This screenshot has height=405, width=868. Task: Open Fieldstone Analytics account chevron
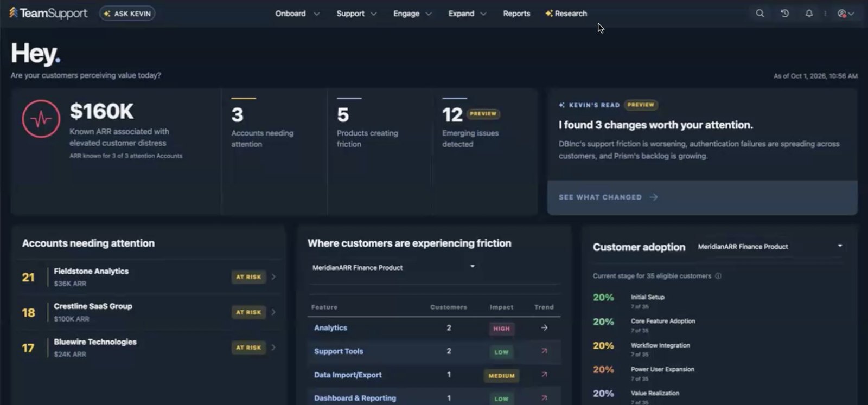(x=273, y=277)
